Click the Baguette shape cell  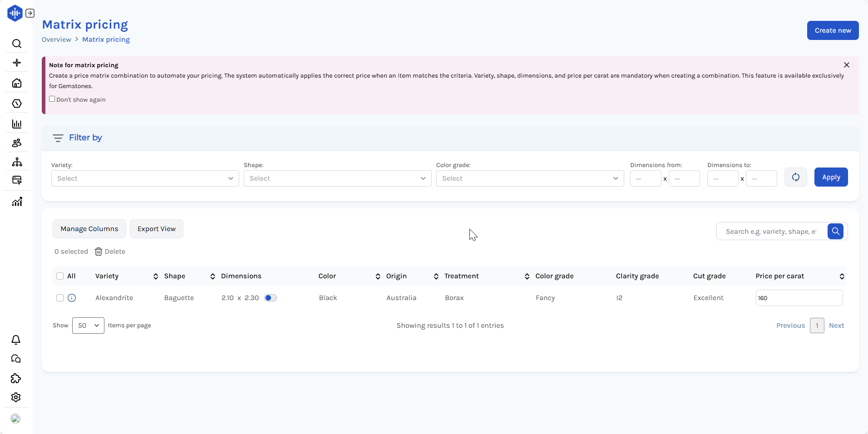[x=179, y=298]
